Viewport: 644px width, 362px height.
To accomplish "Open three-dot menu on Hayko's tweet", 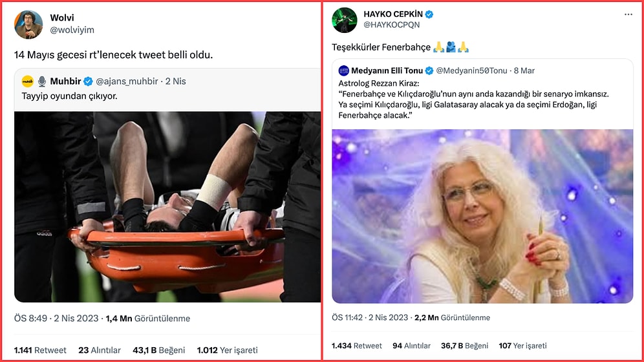I will [x=628, y=14].
